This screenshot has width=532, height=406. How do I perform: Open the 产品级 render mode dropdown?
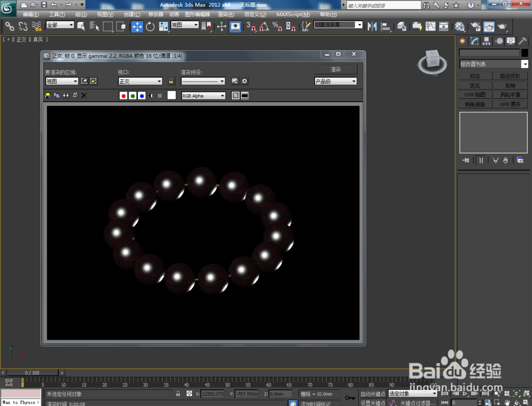[x=336, y=81]
